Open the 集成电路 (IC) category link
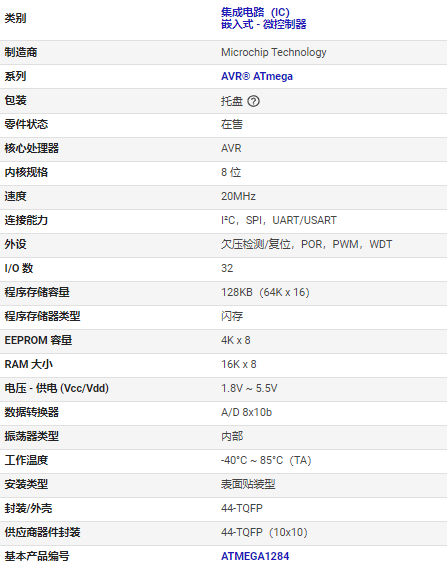447x569 pixels. 255,12
